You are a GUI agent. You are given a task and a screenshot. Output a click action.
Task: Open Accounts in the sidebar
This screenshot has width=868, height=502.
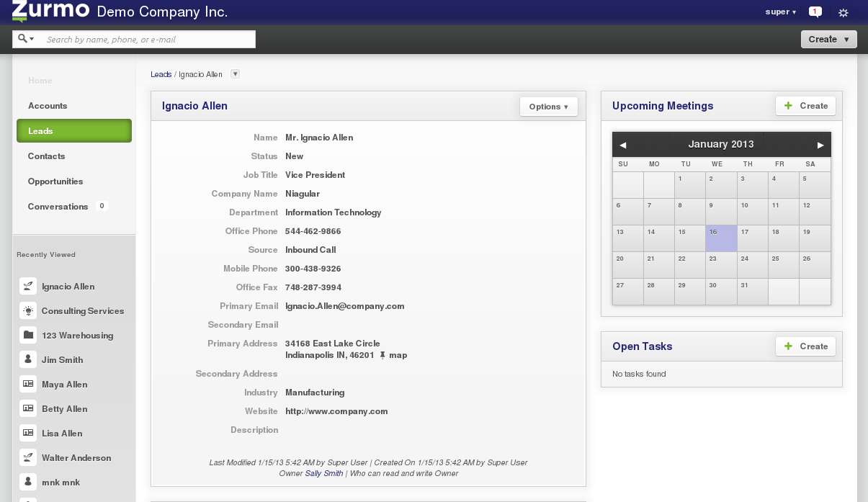coord(48,106)
